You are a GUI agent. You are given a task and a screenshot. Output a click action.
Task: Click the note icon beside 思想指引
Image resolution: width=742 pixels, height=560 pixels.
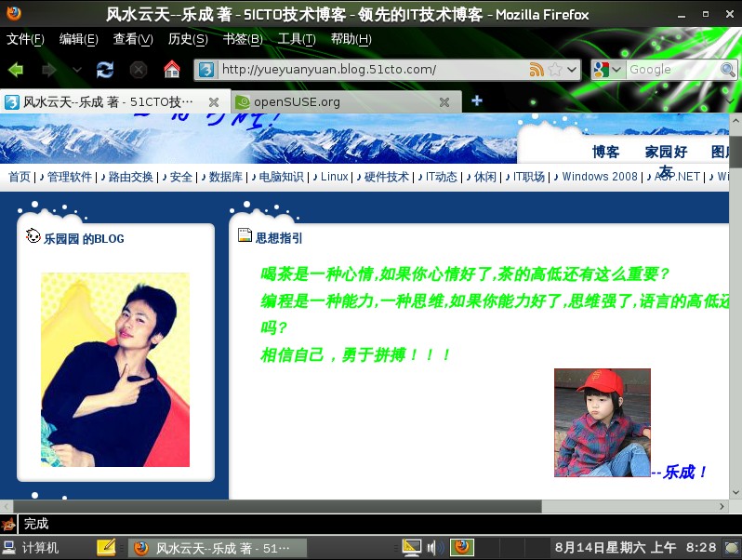(245, 234)
